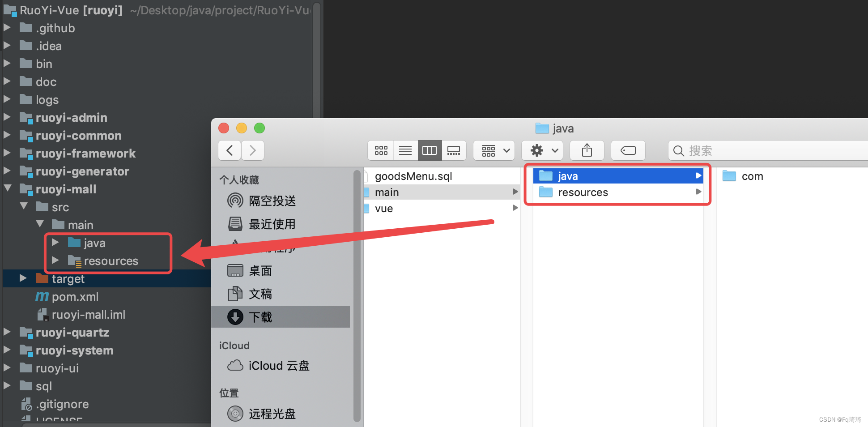Screen dimensions: 868x427
Task: Switch Finder to icon grid view
Action: 380,150
